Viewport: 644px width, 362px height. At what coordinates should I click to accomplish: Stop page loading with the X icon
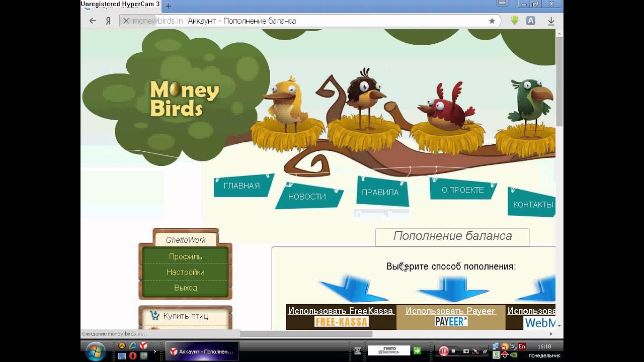click(x=126, y=21)
